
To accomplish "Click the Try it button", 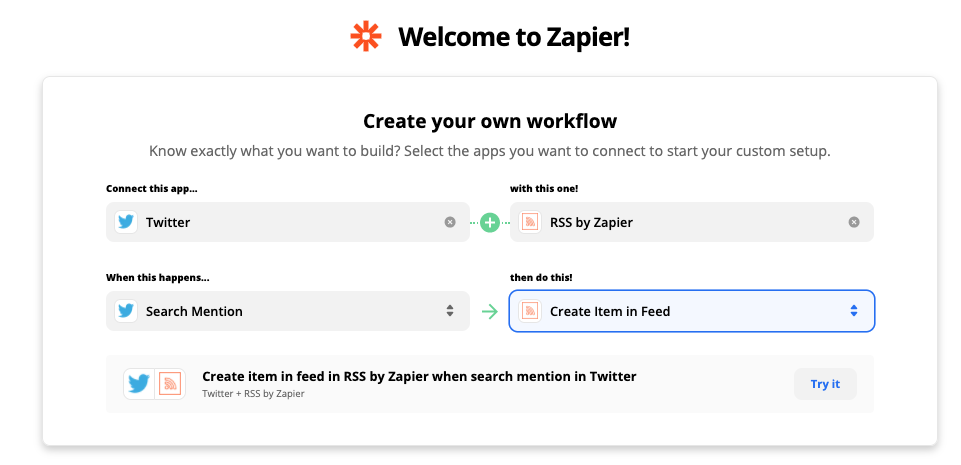I will [x=825, y=384].
